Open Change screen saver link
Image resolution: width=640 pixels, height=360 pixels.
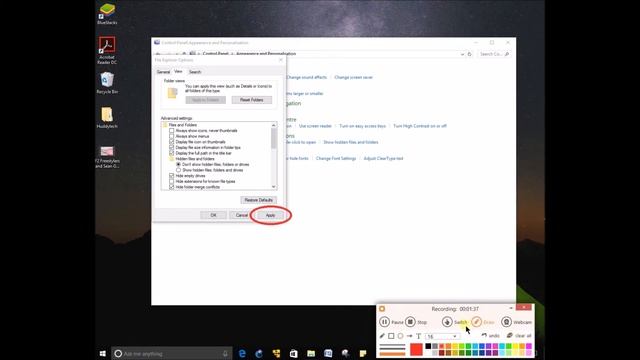[x=353, y=77]
